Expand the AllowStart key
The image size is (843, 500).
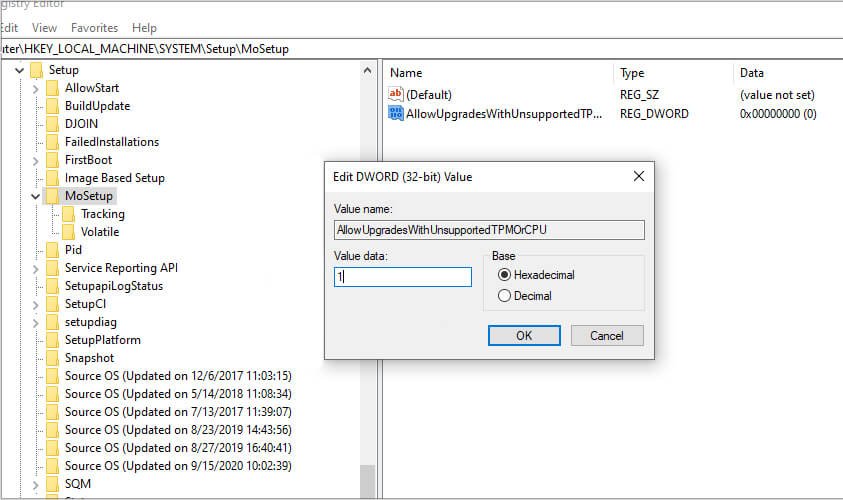pos(35,88)
